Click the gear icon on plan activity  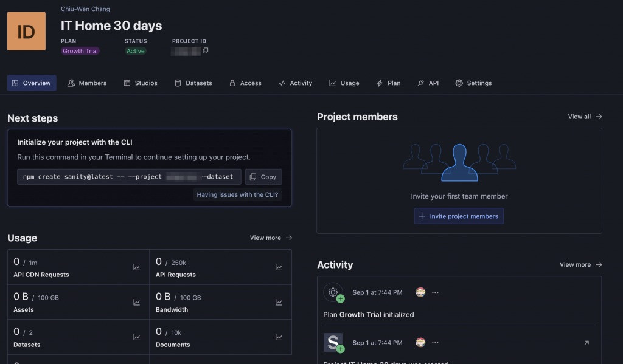pos(333,292)
